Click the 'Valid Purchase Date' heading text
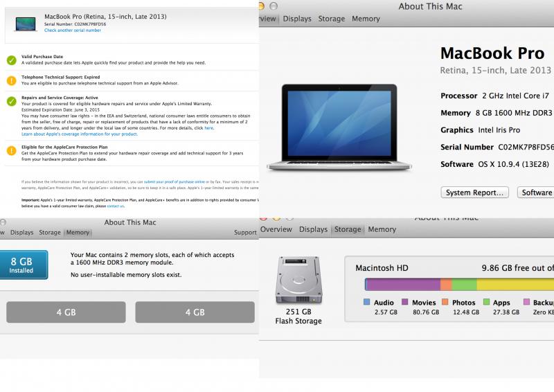This screenshot has width=554, height=392. [x=42, y=57]
